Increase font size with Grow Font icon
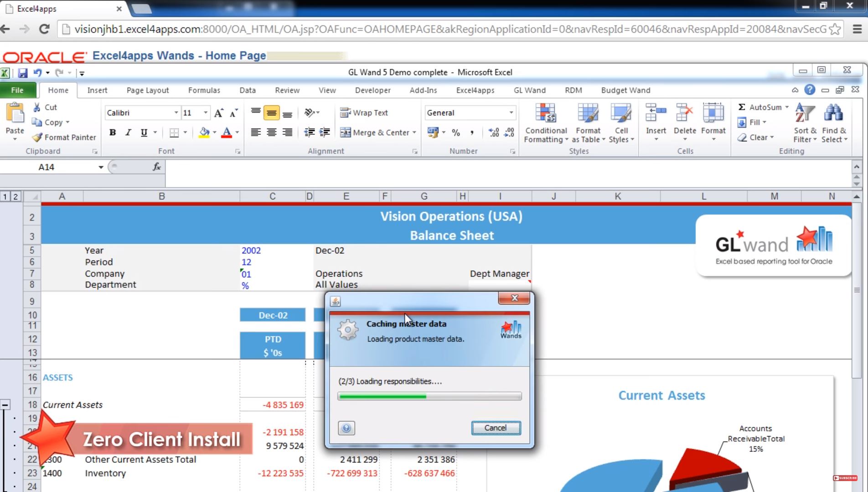The width and height of the screenshot is (868, 492). [x=219, y=113]
